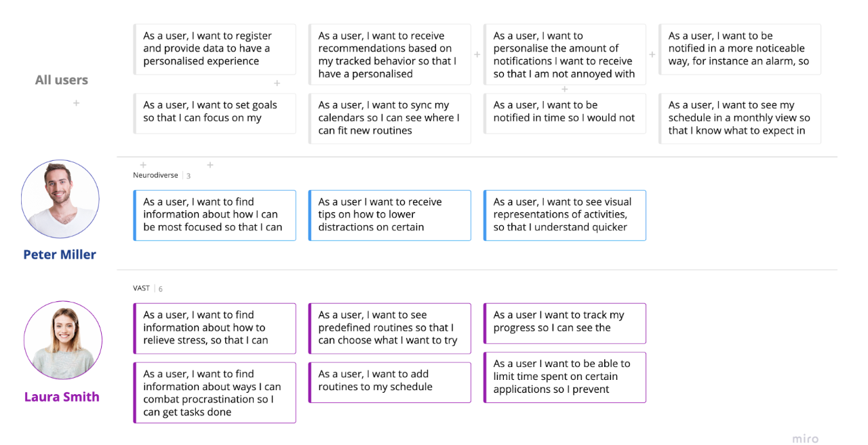Select the All users heading text
The height and width of the screenshot is (445, 868).
[62, 80]
